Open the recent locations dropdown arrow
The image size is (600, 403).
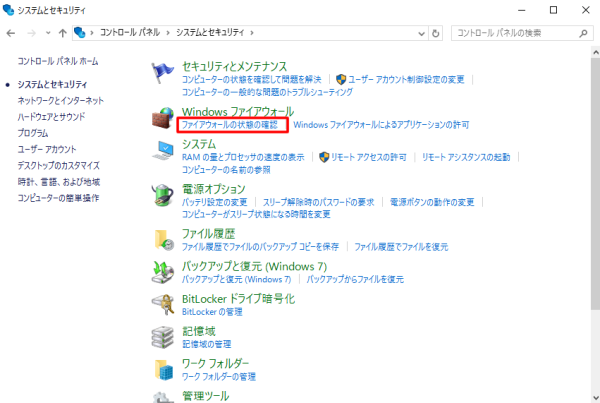48,33
